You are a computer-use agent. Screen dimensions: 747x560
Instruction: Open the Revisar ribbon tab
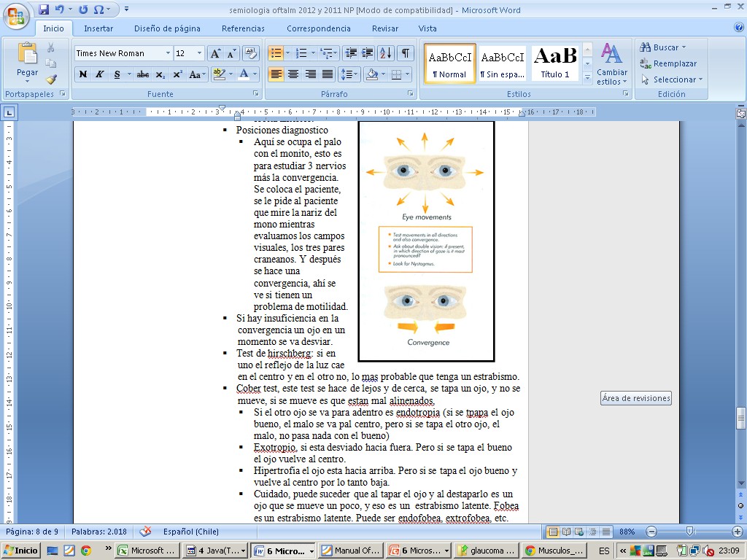tap(385, 28)
